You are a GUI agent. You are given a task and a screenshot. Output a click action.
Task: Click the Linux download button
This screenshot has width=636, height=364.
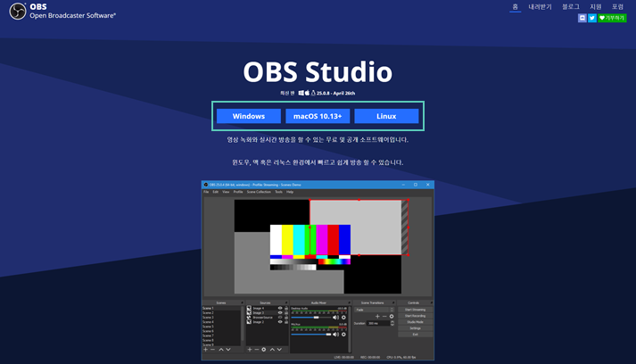(x=386, y=116)
